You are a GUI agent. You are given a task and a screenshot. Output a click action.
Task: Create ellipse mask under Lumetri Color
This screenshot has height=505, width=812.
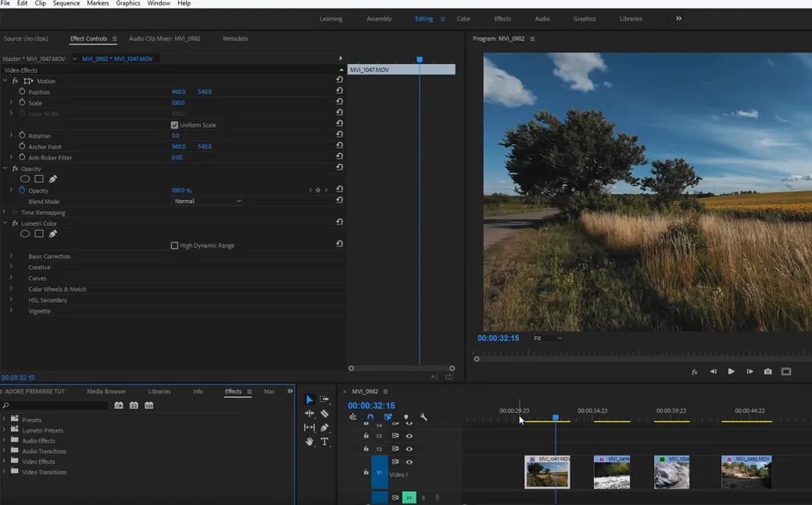(x=25, y=234)
